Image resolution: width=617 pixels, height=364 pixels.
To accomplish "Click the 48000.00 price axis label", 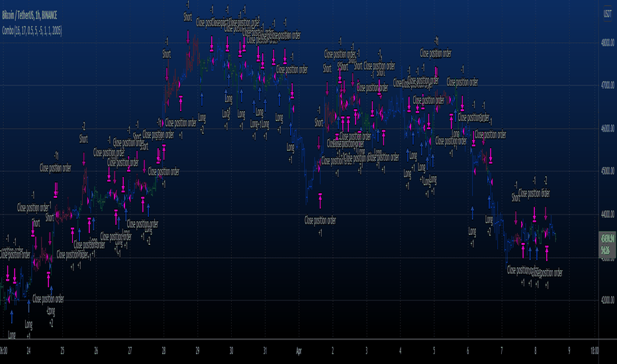I will tap(608, 42).
